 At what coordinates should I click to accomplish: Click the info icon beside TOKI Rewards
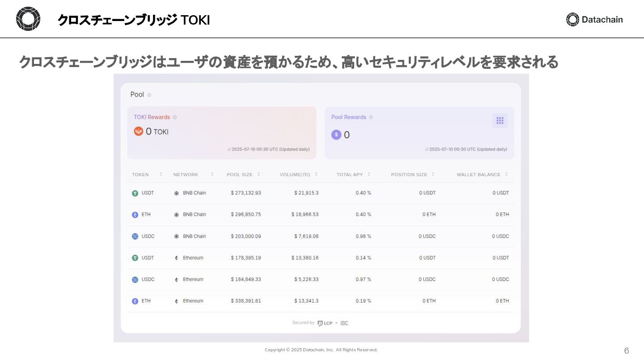175,117
